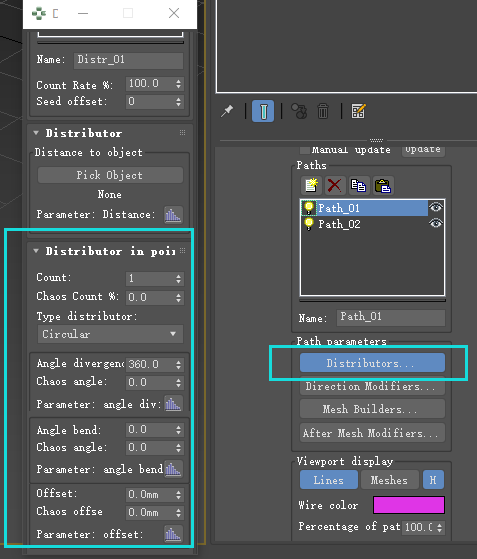Toggle show end result test-tube icon
This screenshot has width=477, height=559.
(263, 111)
